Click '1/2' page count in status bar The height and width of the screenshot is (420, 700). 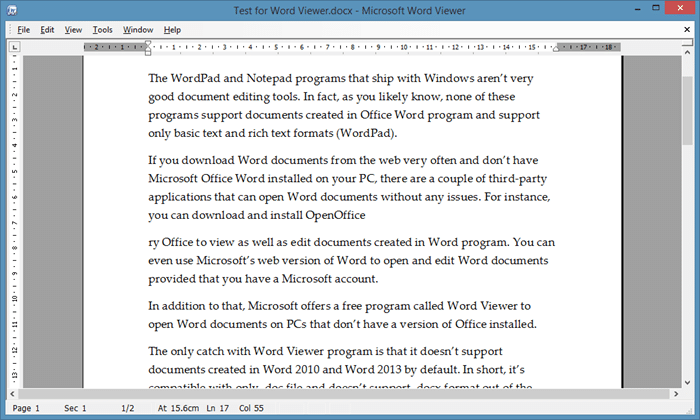(x=128, y=408)
